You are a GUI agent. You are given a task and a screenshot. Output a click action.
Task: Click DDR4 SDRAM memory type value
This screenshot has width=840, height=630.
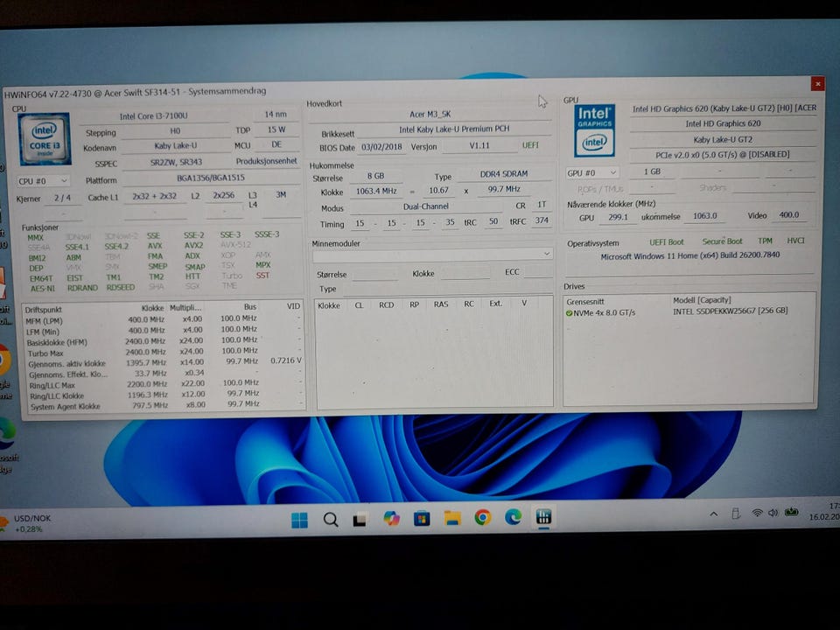[x=504, y=173]
